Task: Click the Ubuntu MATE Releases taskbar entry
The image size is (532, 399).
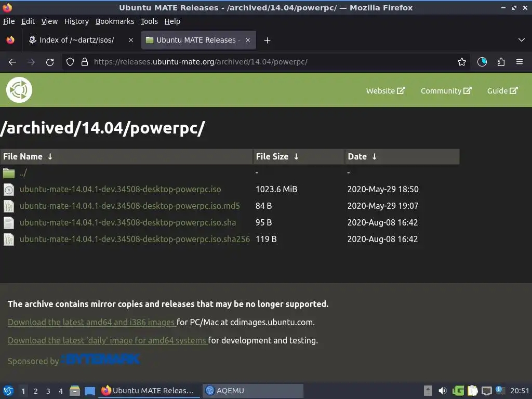Action: (x=149, y=391)
